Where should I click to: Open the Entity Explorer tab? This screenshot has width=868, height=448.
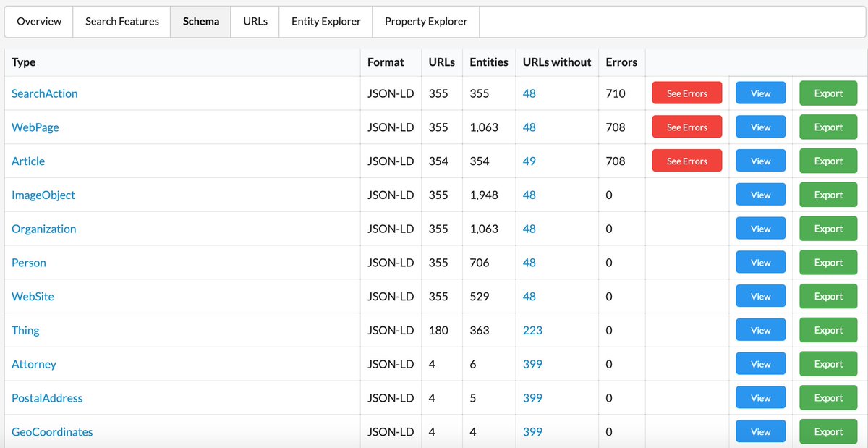[x=326, y=22]
